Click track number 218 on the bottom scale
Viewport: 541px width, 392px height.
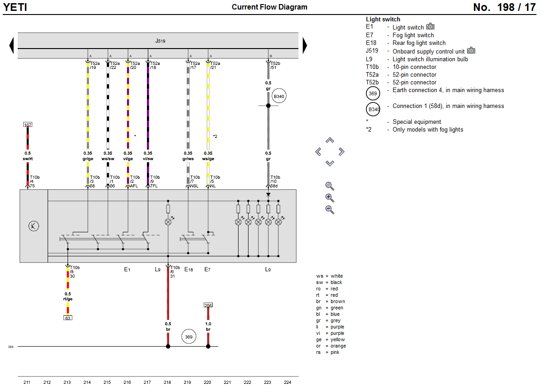167,382
